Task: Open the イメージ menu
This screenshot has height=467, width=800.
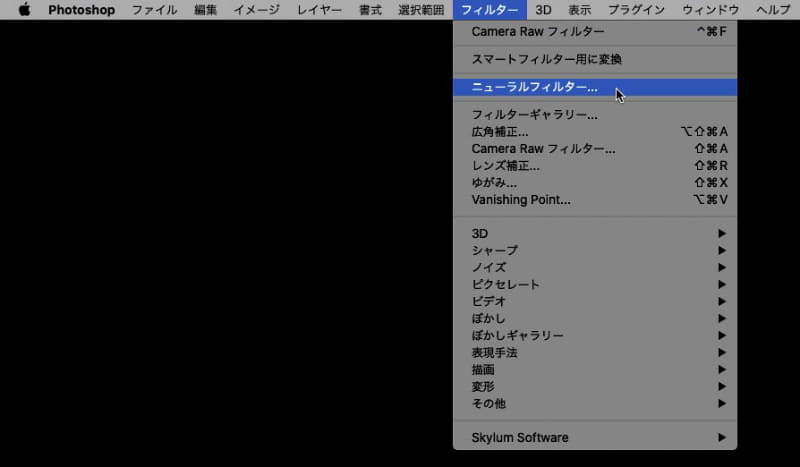Action: [257, 10]
